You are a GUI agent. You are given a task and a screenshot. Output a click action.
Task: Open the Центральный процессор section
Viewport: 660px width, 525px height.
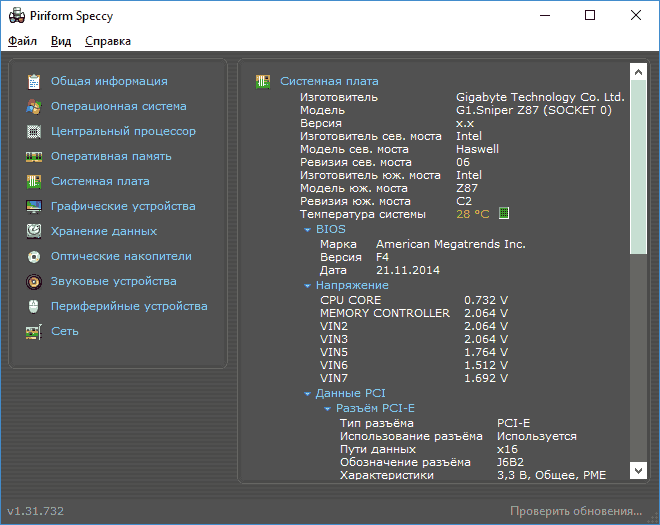123,131
